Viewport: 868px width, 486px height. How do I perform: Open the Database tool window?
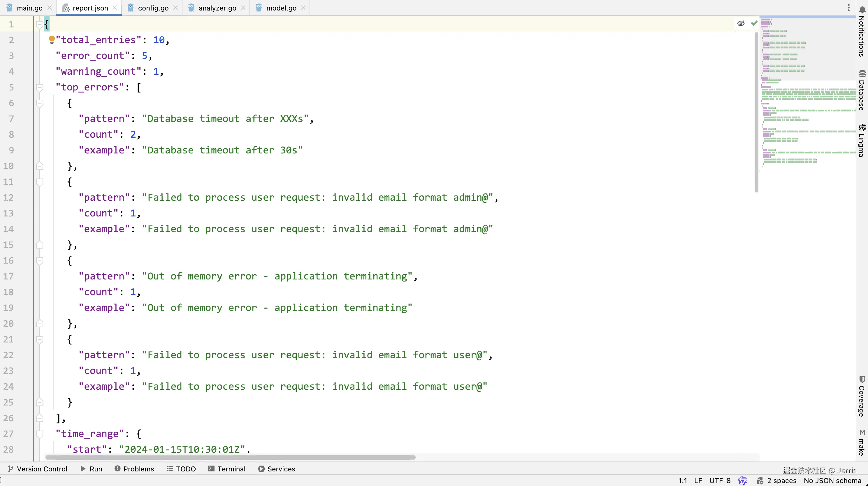pyautogui.click(x=862, y=90)
